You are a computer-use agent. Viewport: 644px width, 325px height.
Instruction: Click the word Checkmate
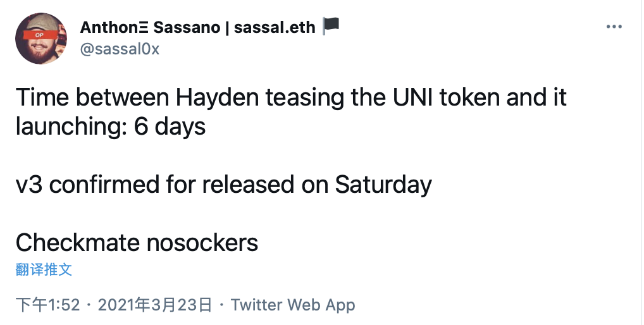[x=73, y=243]
